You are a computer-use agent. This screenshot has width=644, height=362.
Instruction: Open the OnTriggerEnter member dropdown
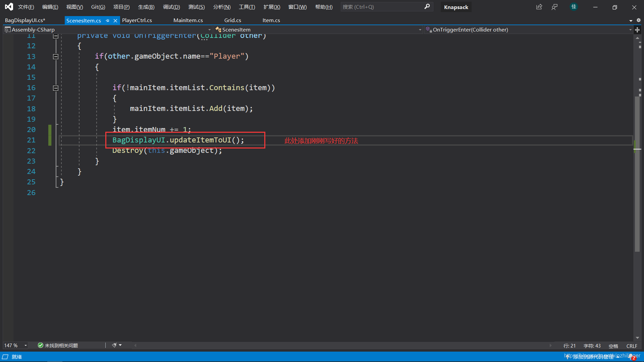(x=529, y=29)
